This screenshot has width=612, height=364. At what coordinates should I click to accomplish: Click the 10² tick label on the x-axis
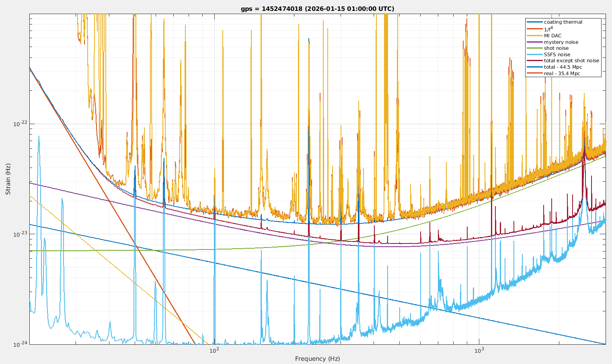coord(214,350)
